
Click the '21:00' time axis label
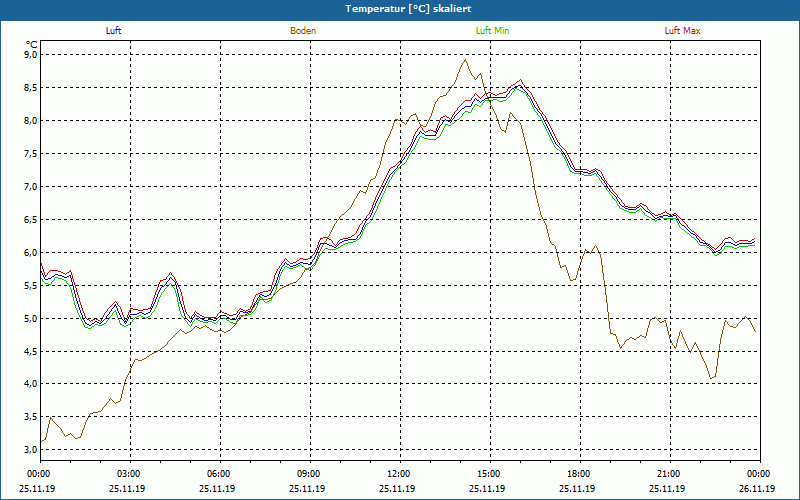tap(670, 474)
